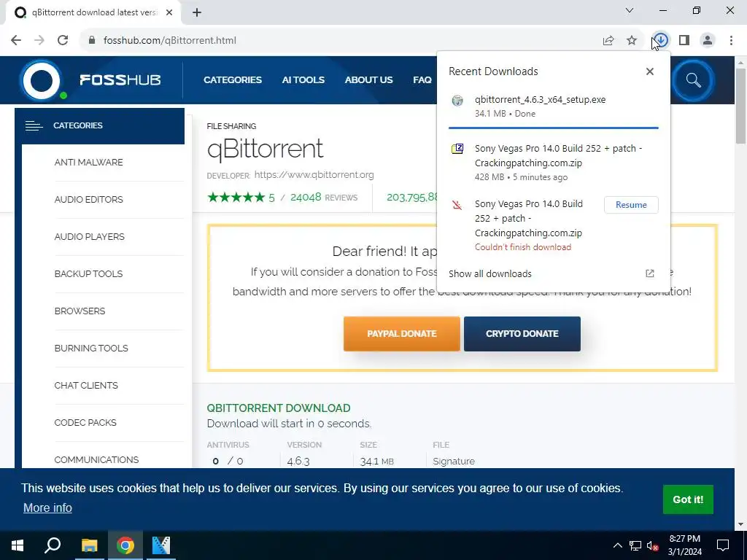Open the ABOUT US nav item
747x560 pixels.
point(368,80)
